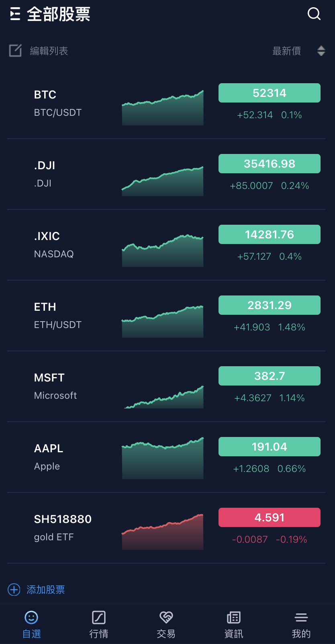Open the side menu hamburger icon
The height and width of the screenshot is (644, 335).
click(x=15, y=14)
